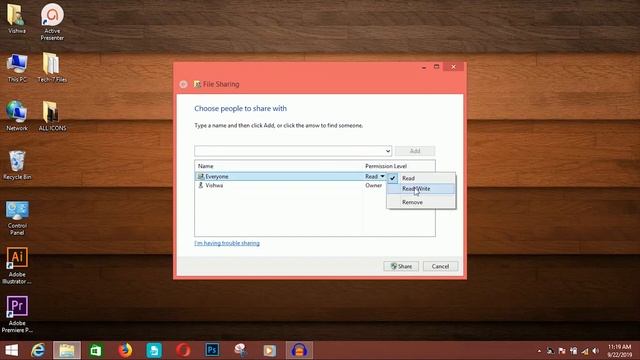Click the taskbar clock showing 11:19 AM
Viewport: 640px width, 360px height.
(619, 351)
